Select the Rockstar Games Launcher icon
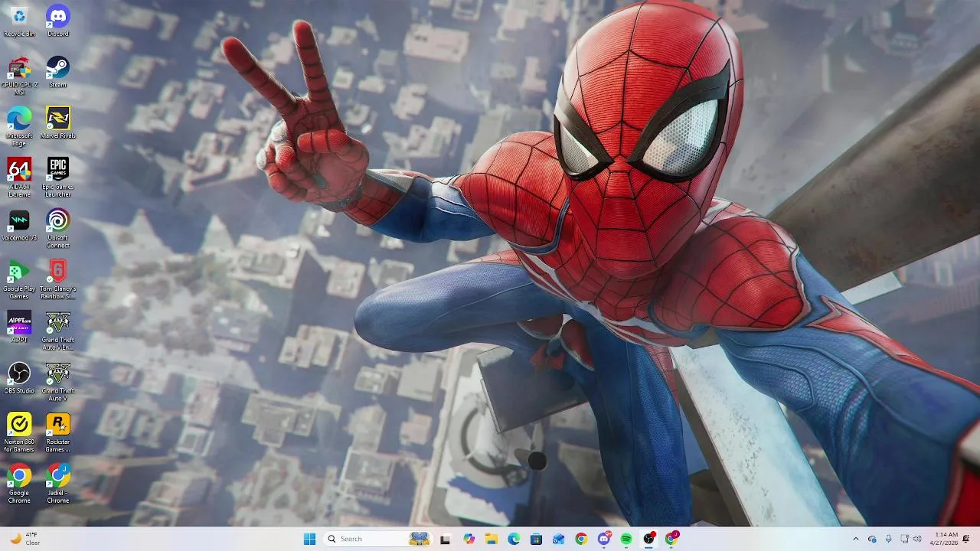 [x=58, y=433]
